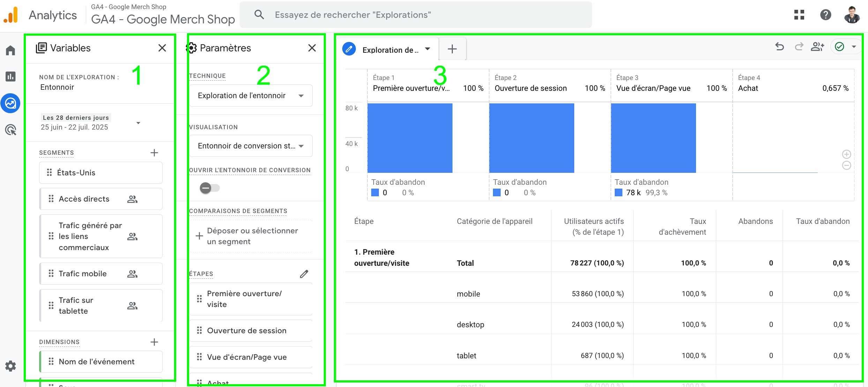Expand the data quality dropdown arrow
The image size is (868, 387).
[x=854, y=47]
